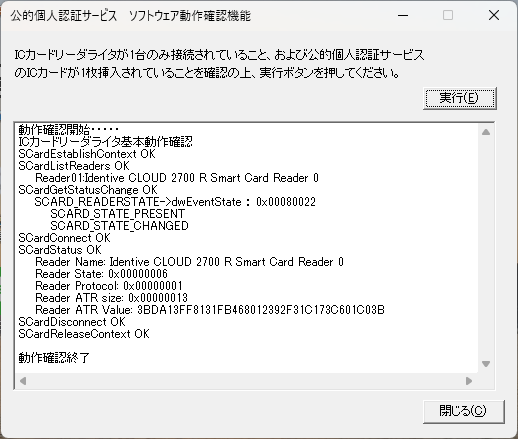
Task: Click the scroll down arrow in log
Action: [x=486, y=364]
